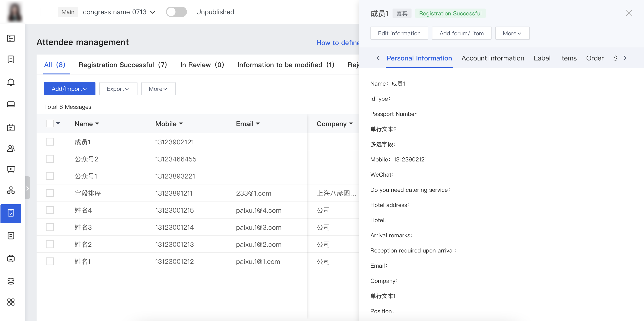Tick the checkbox for row 姓名4
This screenshot has width=644, height=321.
pos(50,210)
